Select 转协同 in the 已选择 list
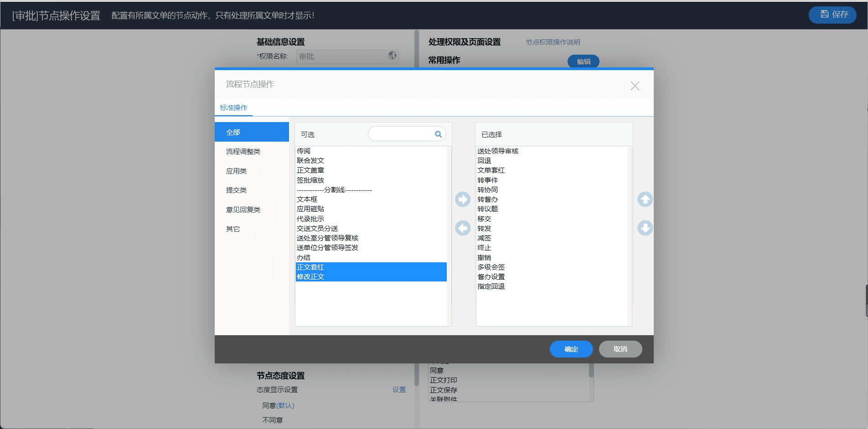Screen dimensions: 868x429 (552, 190)
